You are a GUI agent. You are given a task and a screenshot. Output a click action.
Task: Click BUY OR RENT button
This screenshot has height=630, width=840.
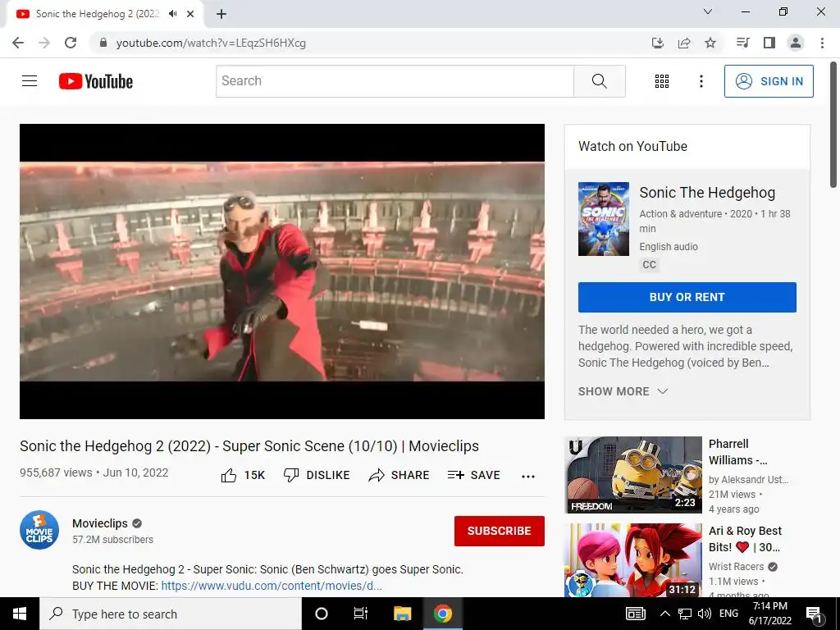tap(687, 297)
